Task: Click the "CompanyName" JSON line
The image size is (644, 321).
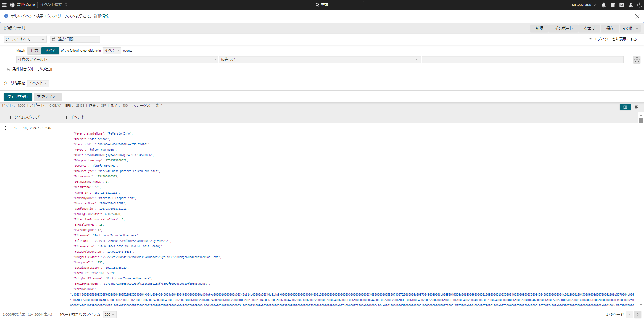Action: point(105,198)
